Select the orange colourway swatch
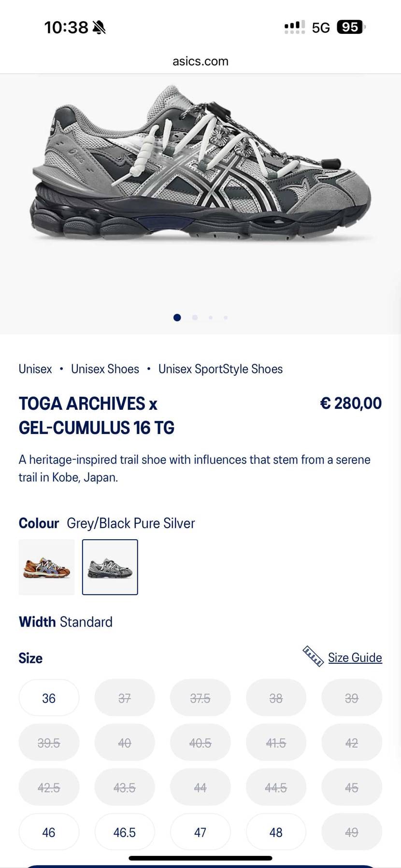The width and height of the screenshot is (401, 868). (47, 567)
